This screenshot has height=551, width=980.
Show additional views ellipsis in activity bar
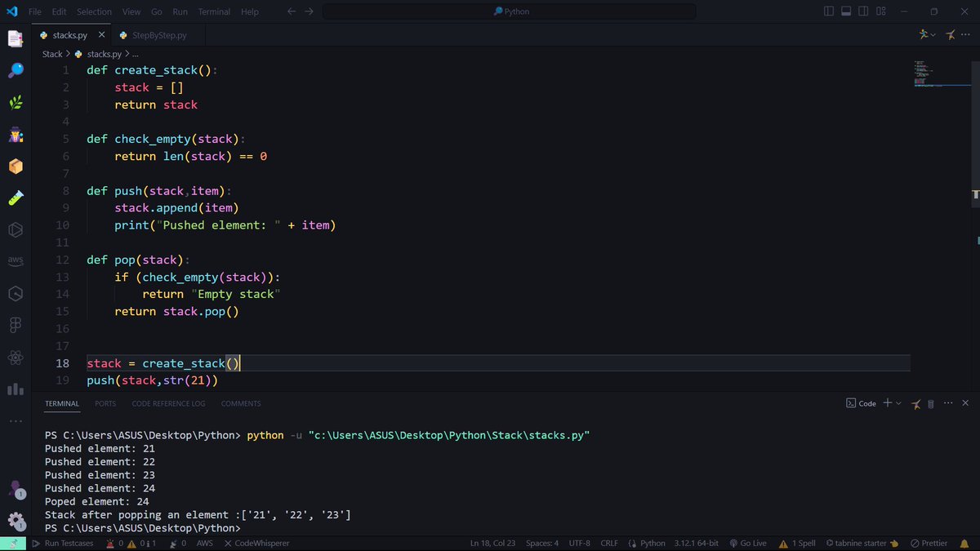(x=16, y=421)
